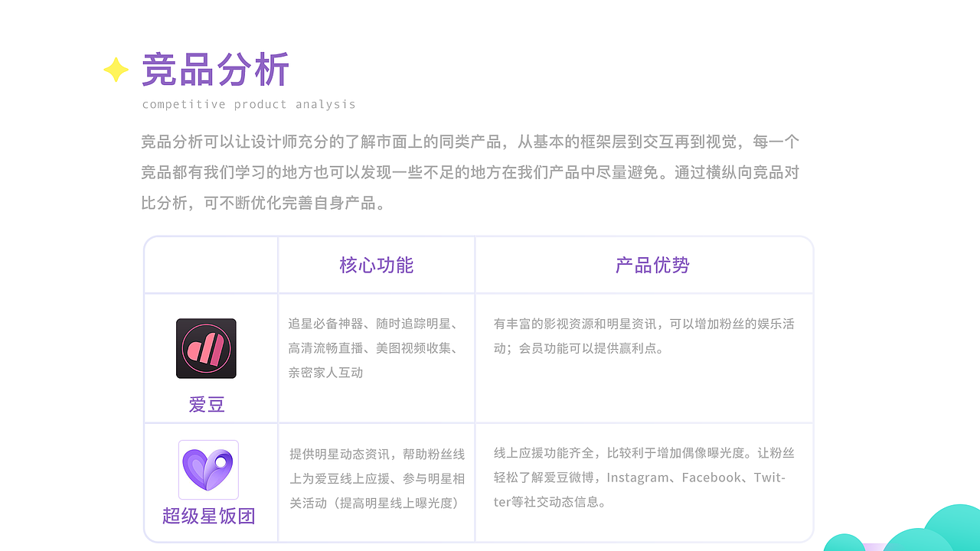980x551 pixels.
Task: Select the empty top-left table header cell
Action: (x=211, y=264)
